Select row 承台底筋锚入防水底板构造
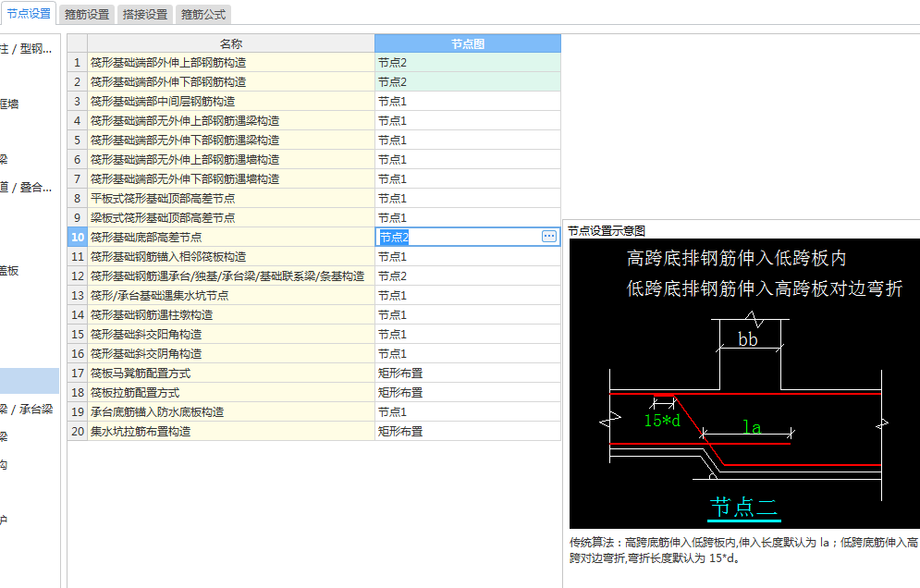The height and width of the screenshot is (588, 920). point(231,411)
